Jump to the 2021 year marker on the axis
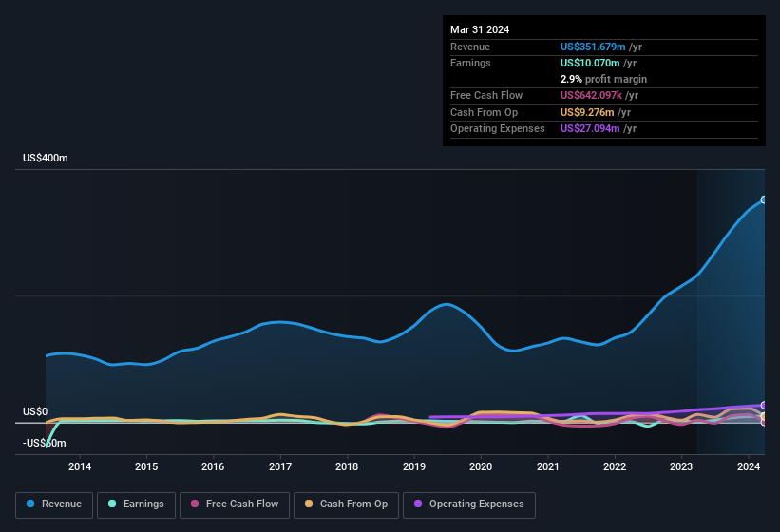The width and height of the screenshot is (780, 532). pos(547,466)
